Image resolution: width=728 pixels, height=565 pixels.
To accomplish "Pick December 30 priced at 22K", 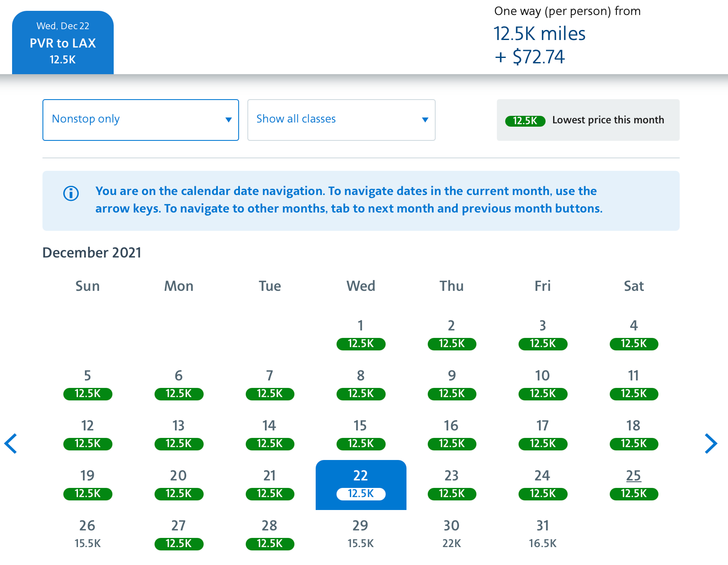I will pos(451,534).
